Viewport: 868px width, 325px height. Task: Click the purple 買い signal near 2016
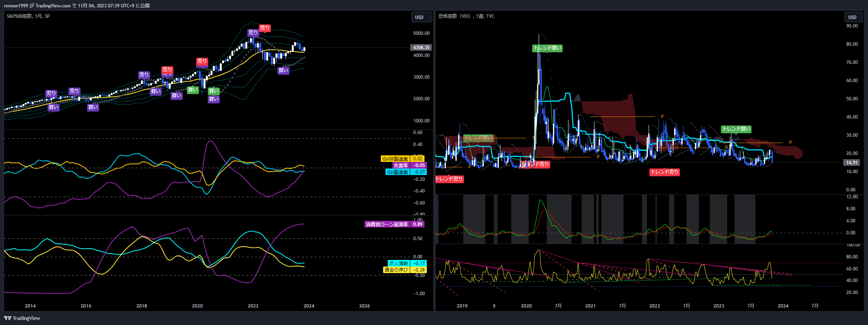pyautogui.click(x=93, y=107)
